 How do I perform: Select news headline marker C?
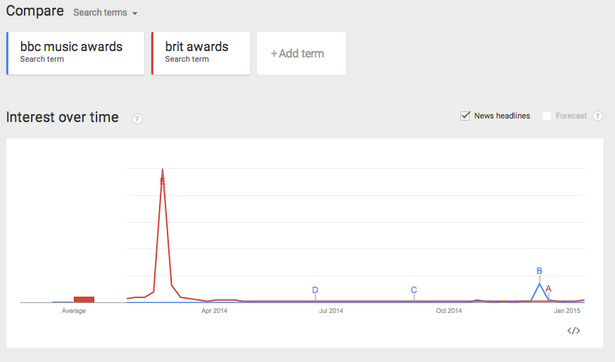414,290
